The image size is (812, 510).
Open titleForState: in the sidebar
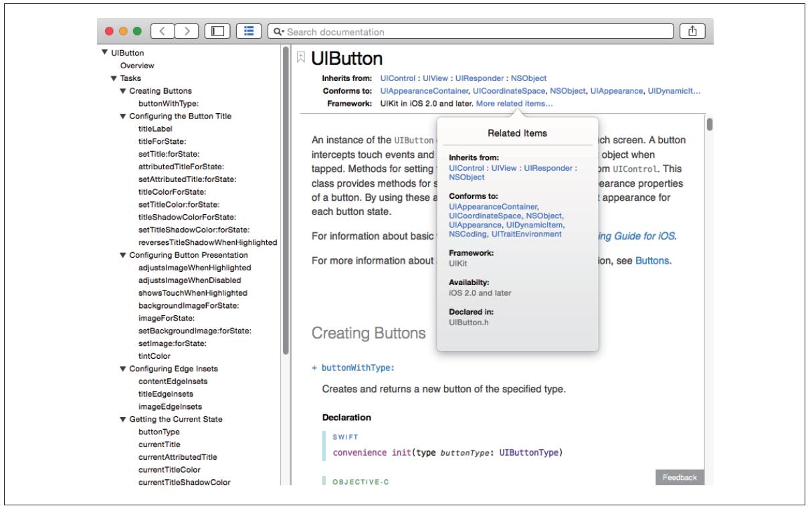click(163, 141)
